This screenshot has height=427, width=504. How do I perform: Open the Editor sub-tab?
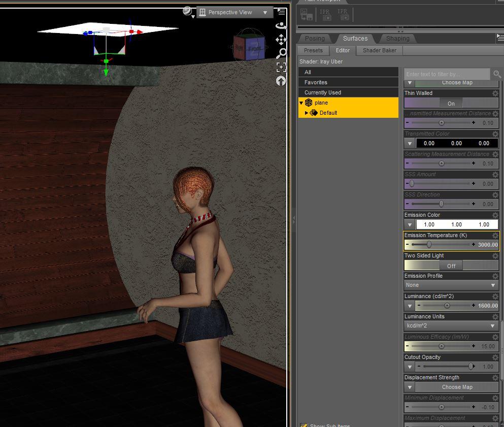tap(343, 50)
